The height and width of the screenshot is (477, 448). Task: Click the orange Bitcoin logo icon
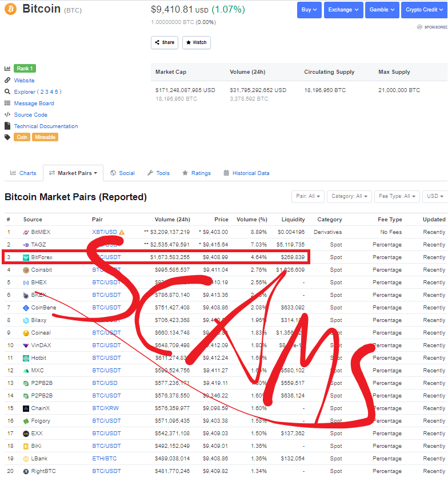(11, 9)
